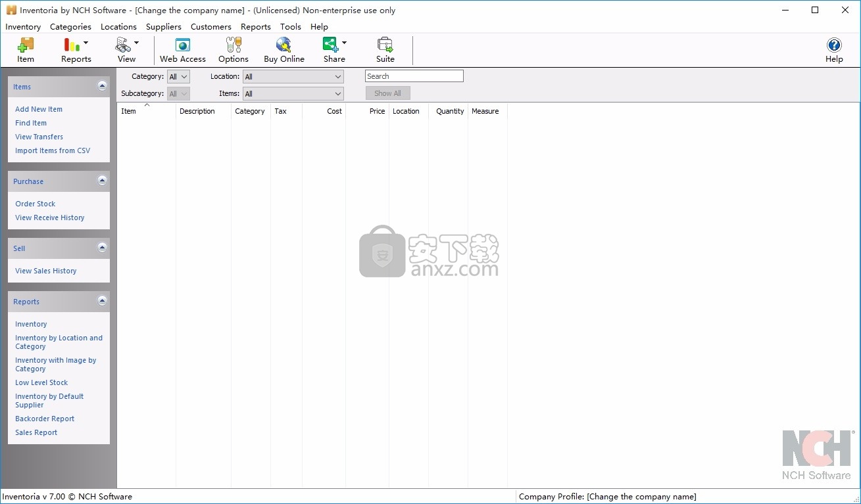Open the Locations menu
The width and height of the screenshot is (861, 504).
[x=118, y=27]
